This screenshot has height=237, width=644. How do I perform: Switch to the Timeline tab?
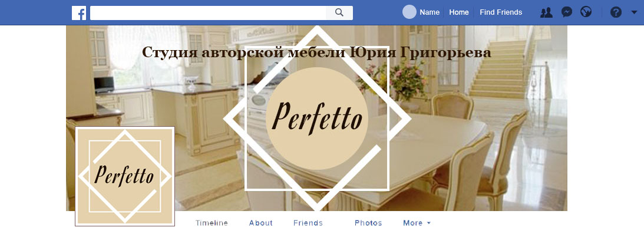(x=212, y=223)
